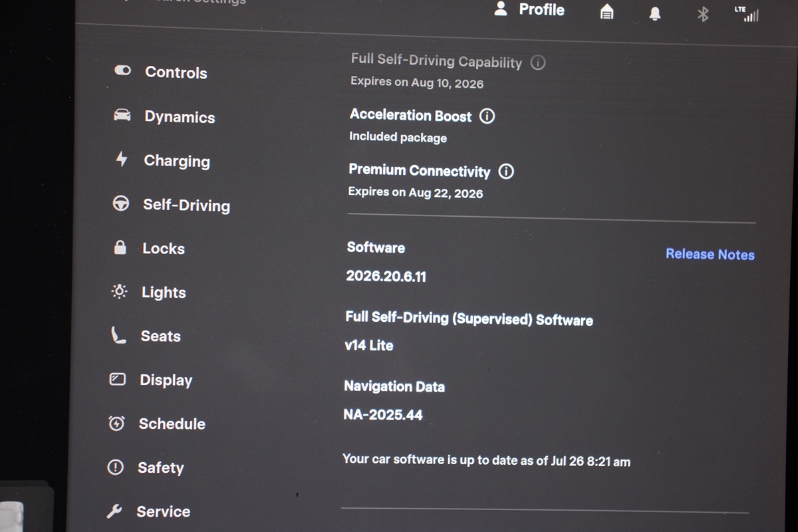Click the Navigation Data heading
The image size is (798, 532).
[x=394, y=386]
